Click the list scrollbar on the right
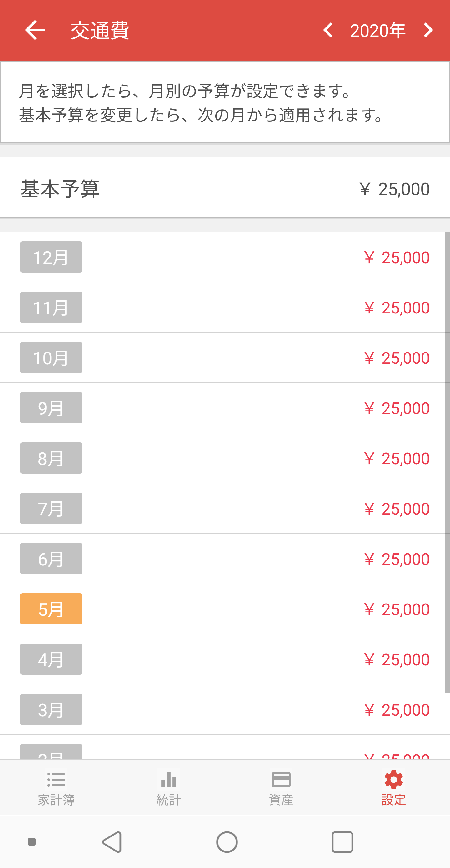This screenshot has height=868, width=450. (x=447, y=463)
